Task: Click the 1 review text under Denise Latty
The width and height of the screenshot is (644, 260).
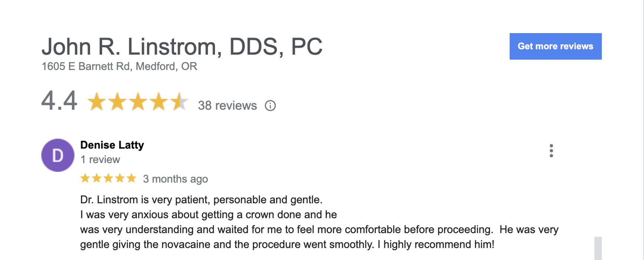Action: [x=100, y=160]
